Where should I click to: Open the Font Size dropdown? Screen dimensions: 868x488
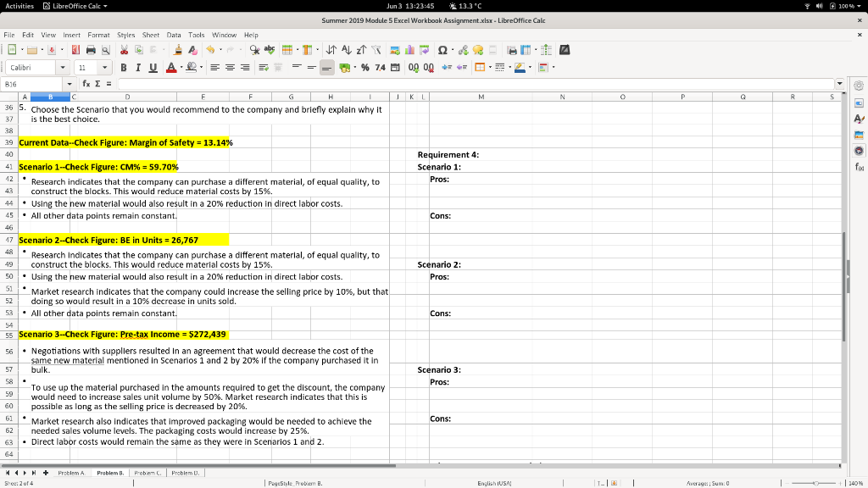pos(104,68)
